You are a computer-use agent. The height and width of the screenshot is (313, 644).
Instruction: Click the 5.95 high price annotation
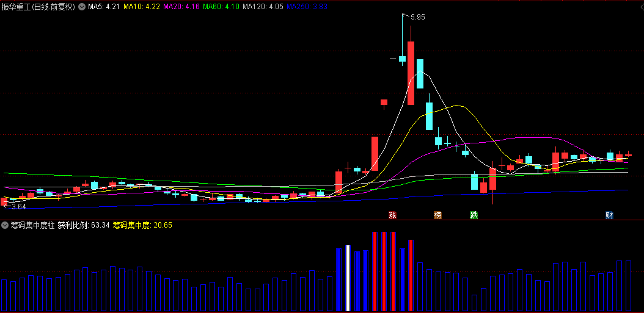418,17
